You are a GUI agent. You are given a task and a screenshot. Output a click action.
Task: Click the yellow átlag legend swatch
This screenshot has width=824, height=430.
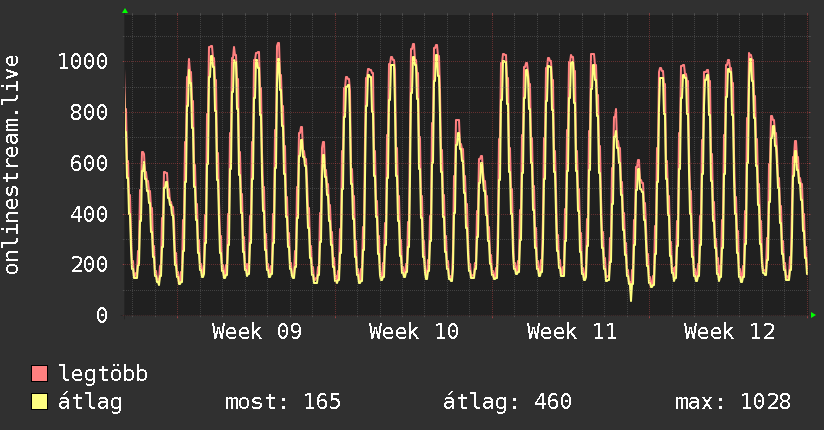(x=39, y=401)
